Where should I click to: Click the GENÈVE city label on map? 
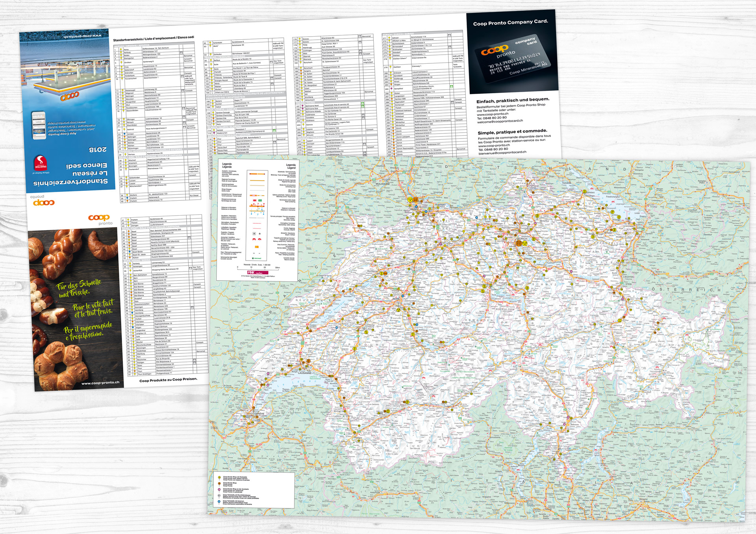click(259, 414)
